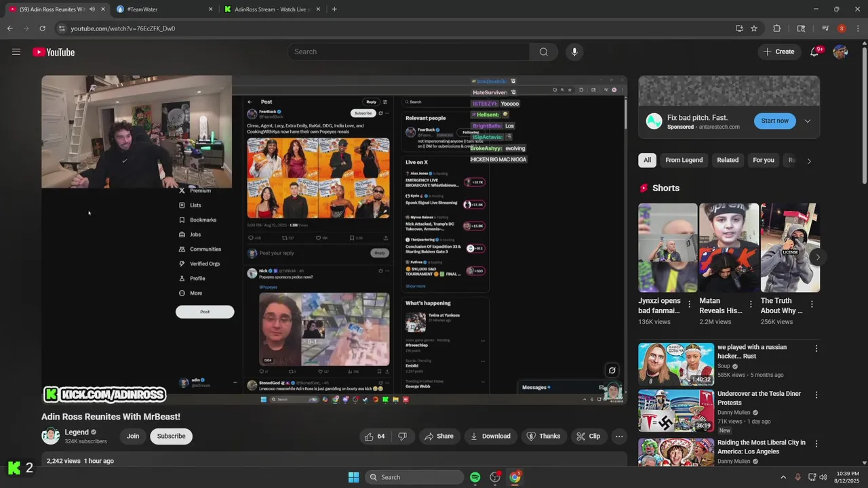
Task: Select the All filter chip
Action: coord(648,160)
